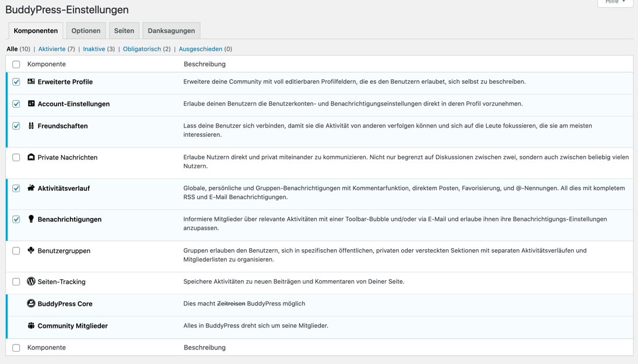The height and width of the screenshot is (364, 638).
Task: Click the Benutzergruppen component icon
Action: 31,250
